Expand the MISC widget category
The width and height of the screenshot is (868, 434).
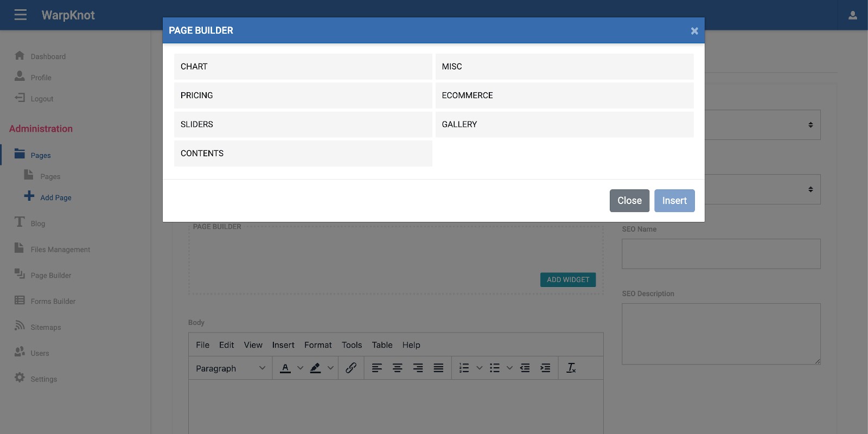tap(564, 66)
